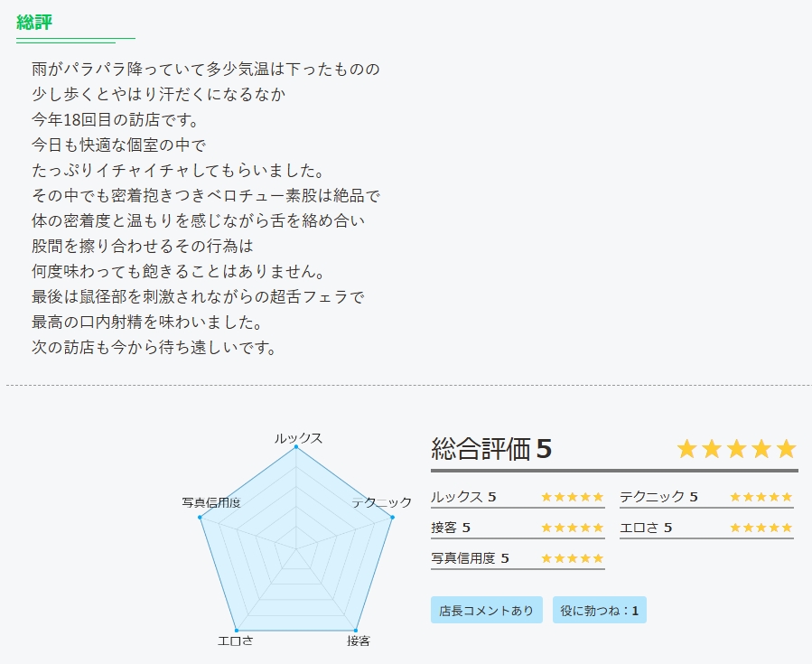This screenshot has height=664, width=812.
Task: Click the 総評 section heading
Action: (x=34, y=23)
